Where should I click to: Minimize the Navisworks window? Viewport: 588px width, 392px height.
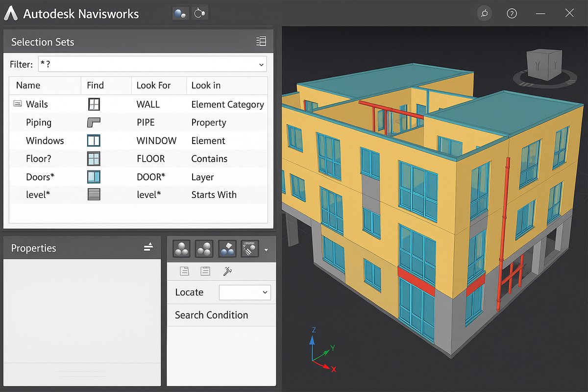pyautogui.click(x=540, y=13)
